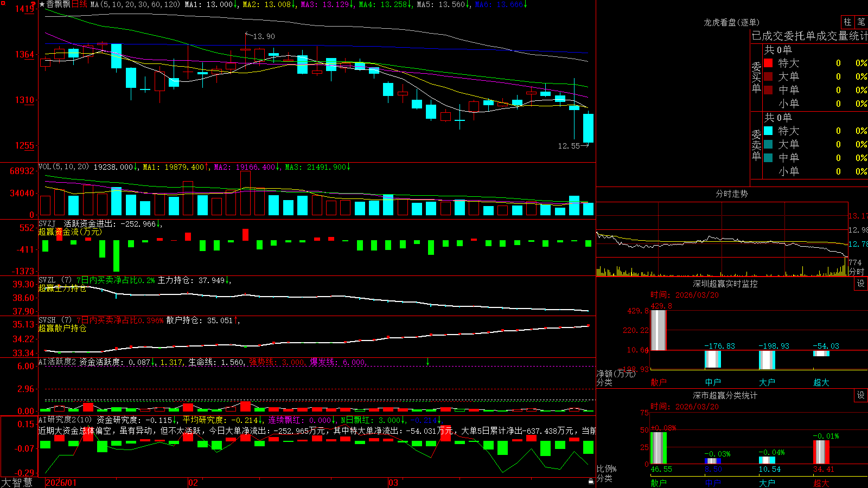Select 柱 display mode button

pyautogui.click(x=847, y=22)
